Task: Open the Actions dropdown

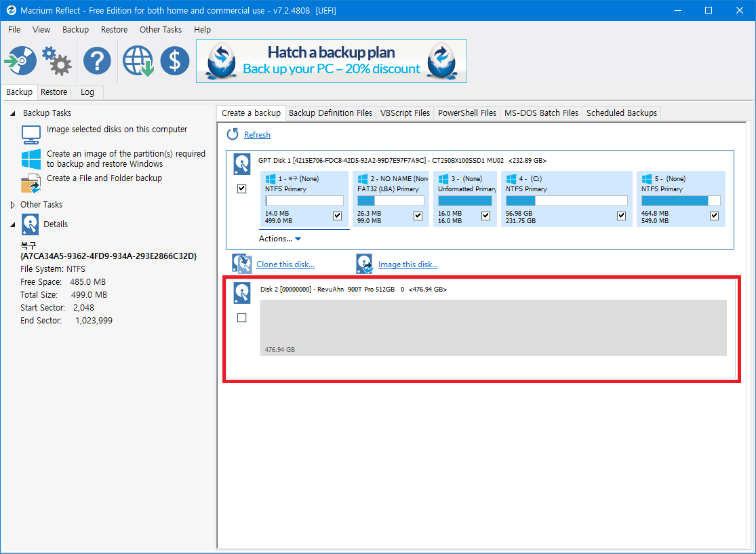Action: point(279,239)
